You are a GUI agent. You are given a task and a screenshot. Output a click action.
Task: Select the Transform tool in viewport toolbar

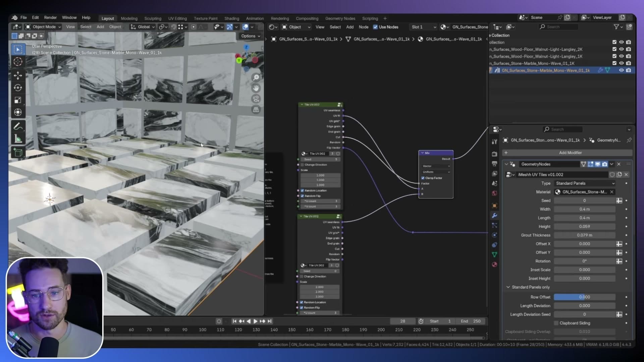(x=18, y=112)
